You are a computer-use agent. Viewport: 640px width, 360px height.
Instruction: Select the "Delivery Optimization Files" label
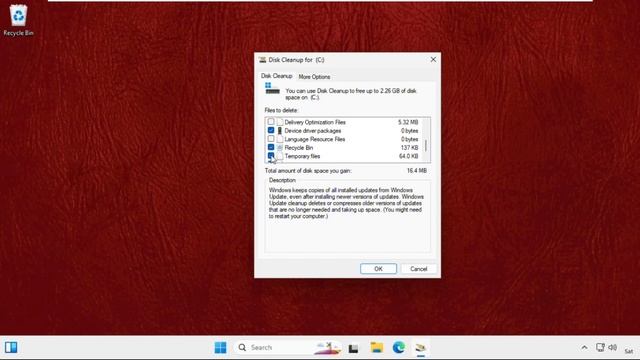(315, 122)
